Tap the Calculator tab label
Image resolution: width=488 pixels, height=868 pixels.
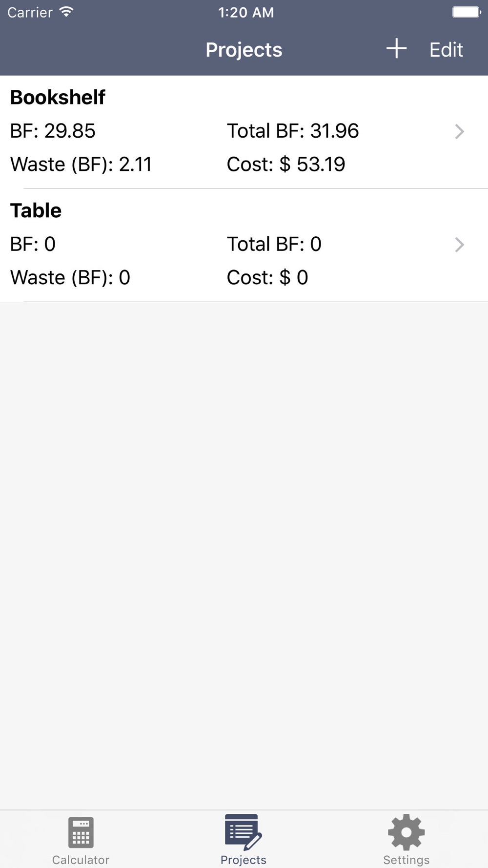pos(81,860)
